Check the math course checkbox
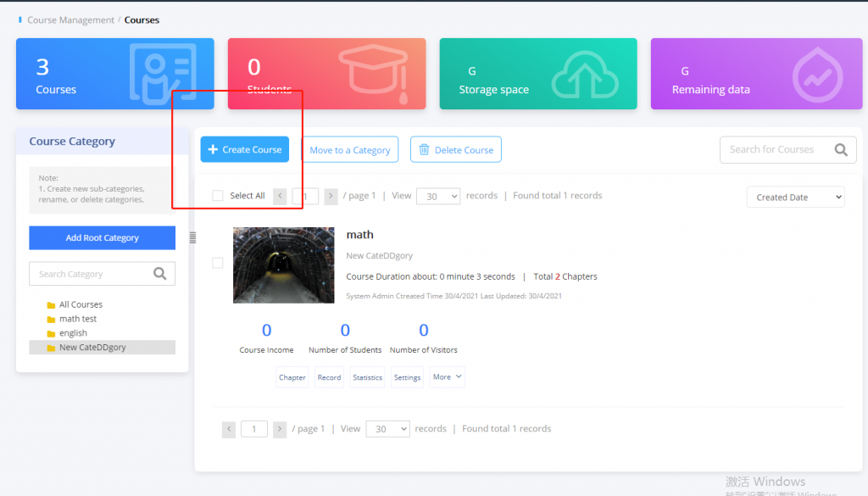Viewport: 868px width, 496px height. [x=217, y=262]
